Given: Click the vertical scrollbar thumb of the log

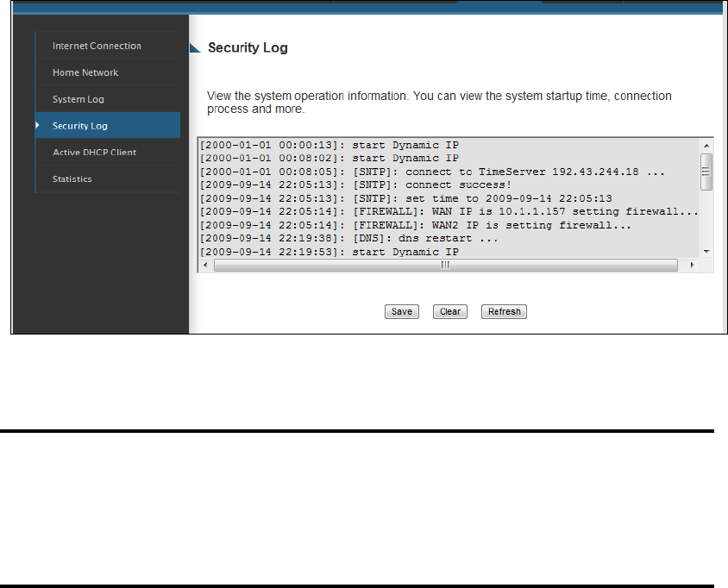Looking at the screenshot, I should coord(706,172).
